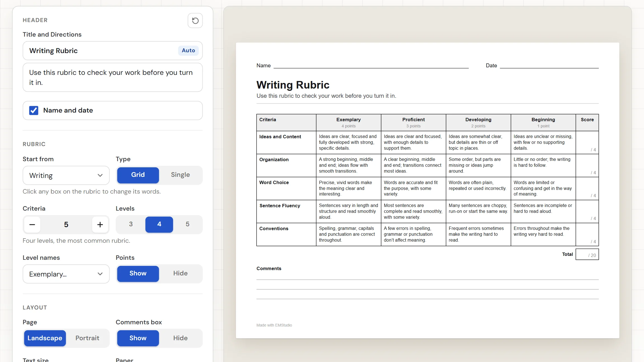Click the Writing Rubric heading on the preview
644x362 pixels.
coord(293,85)
